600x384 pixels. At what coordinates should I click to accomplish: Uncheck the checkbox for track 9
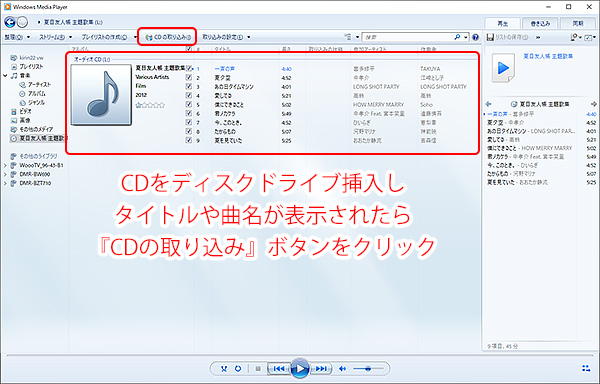coord(189,140)
